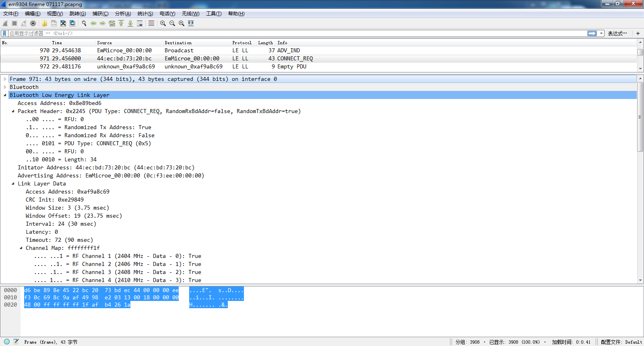
Task: Toggle packet colorize rules icon
Action: coord(151,23)
